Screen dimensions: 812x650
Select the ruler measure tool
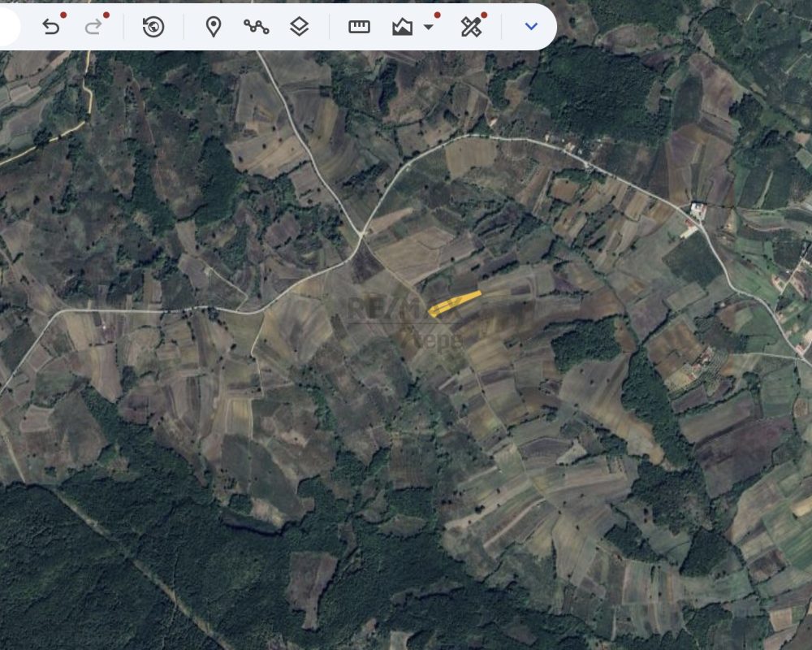click(359, 27)
